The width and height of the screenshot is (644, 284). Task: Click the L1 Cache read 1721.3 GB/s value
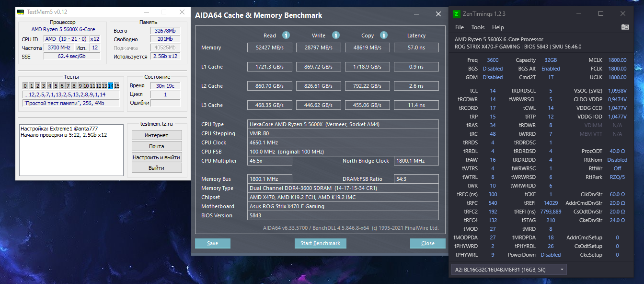point(270,67)
